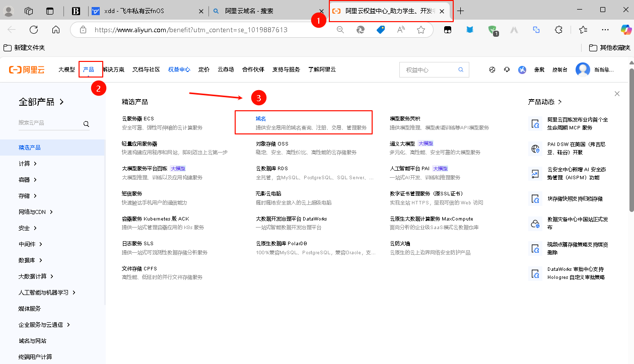Viewport: 634px width, 364px height.
Task: Click search icon beside 搜索云产品 field
Action: pyautogui.click(x=86, y=123)
